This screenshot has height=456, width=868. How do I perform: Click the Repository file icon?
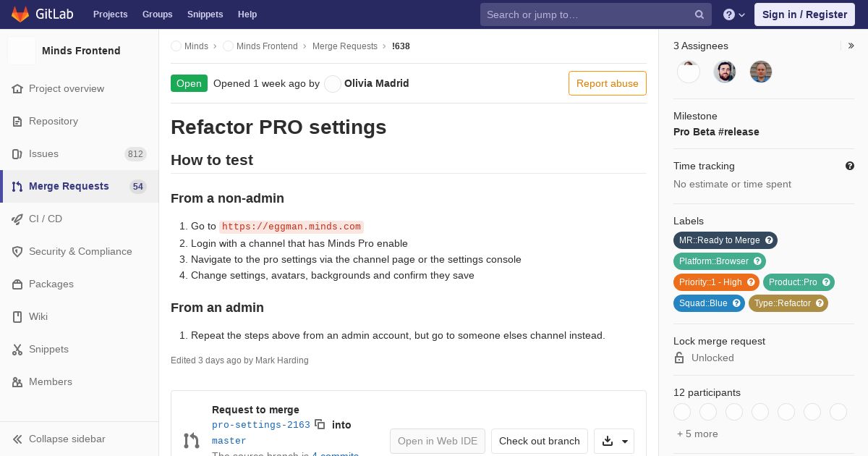click(17, 121)
